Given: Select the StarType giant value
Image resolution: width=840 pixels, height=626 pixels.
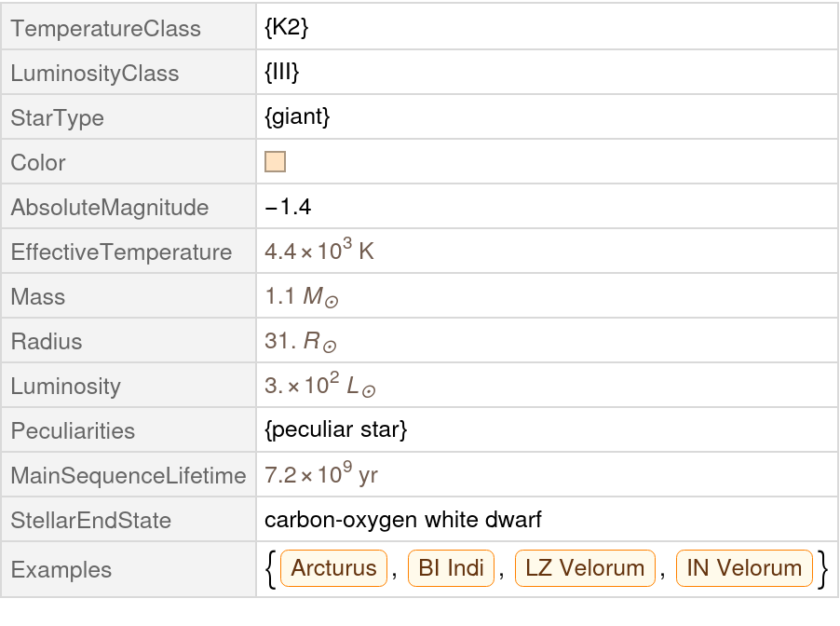Looking at the screenshot, I should tap(297, 117).
